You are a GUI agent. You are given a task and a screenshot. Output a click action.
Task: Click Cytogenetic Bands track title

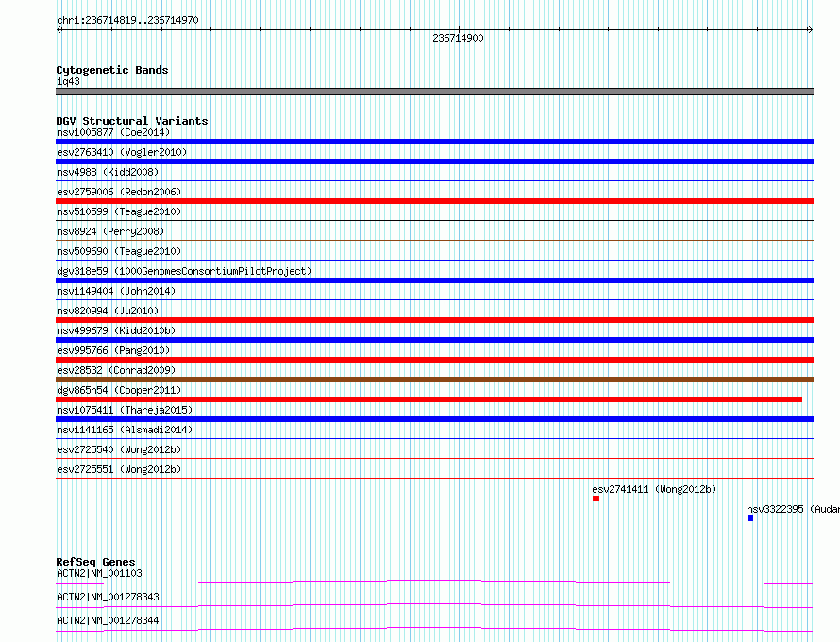click(x=112, y=70)
